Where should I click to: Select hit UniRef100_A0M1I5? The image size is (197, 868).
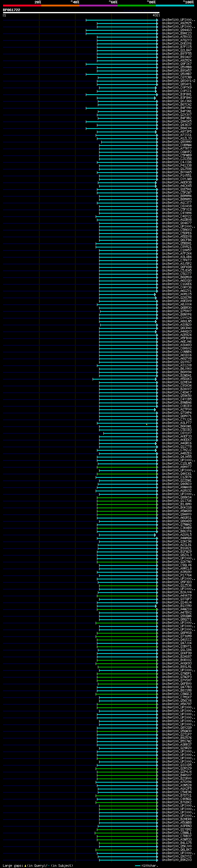(176, 294)
